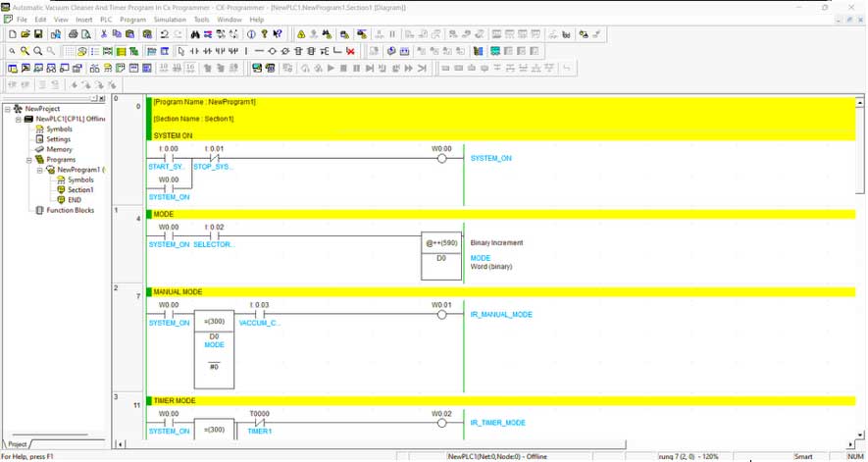Click the SYSTEM_ON output coil W0.00
This screenshot has height=462, width=868.
click(x=441, y=158)
